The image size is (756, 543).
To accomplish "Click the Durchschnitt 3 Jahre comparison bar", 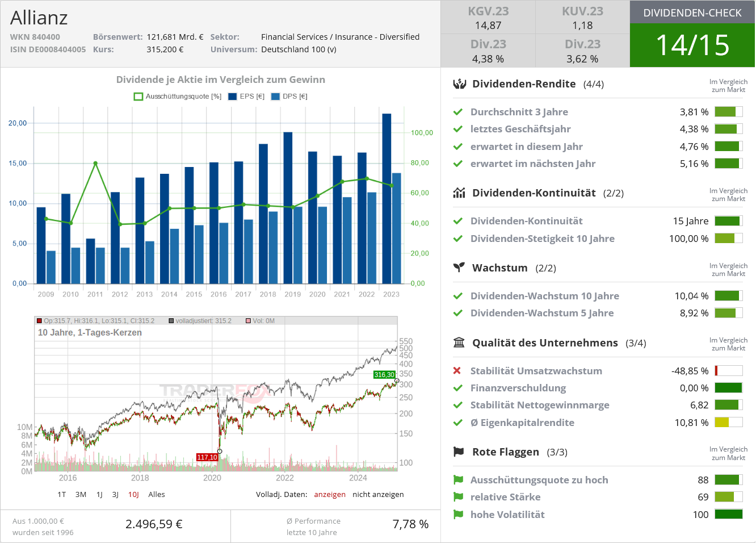I will coord(729,112).
